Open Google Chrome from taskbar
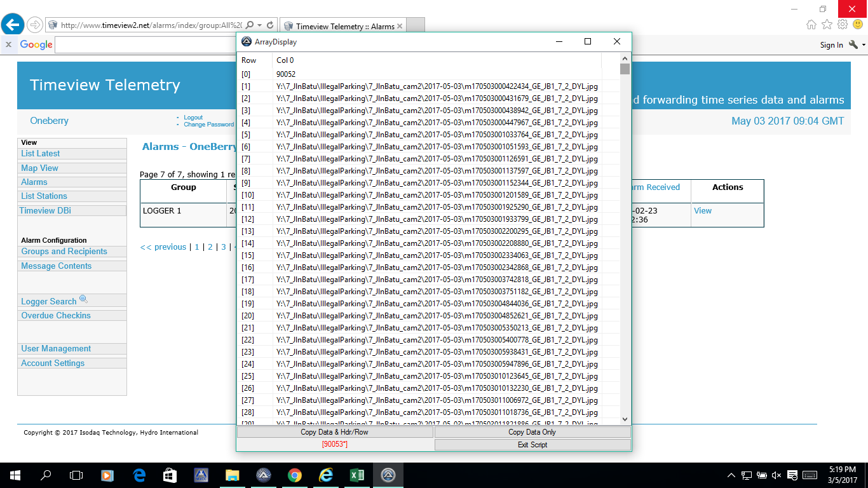Image resolution: width=868 pixels, height=488 pixels. [x=294, y=475]
